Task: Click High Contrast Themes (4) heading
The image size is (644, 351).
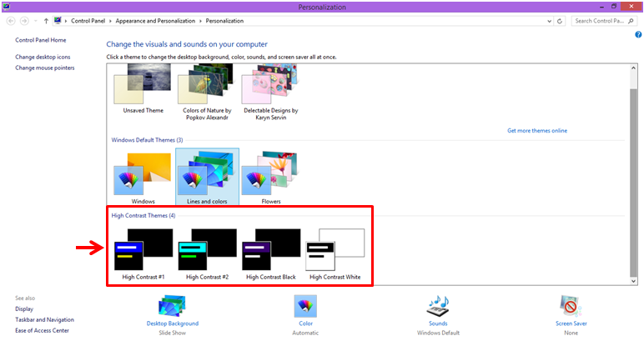Action: 143,216
